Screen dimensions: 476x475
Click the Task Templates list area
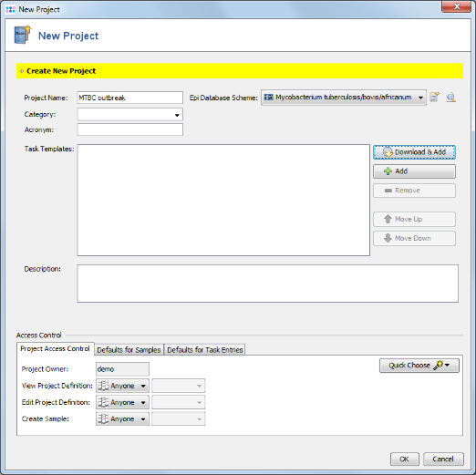[223, 200]
